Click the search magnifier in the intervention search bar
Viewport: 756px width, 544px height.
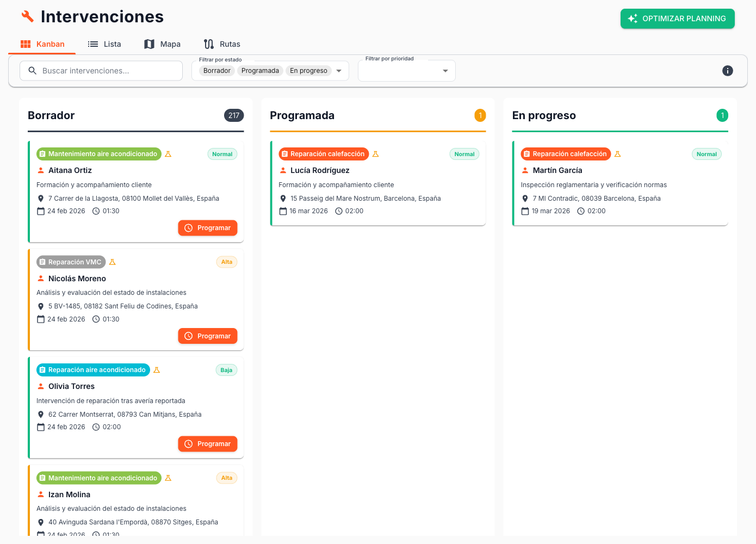(32, 70)
